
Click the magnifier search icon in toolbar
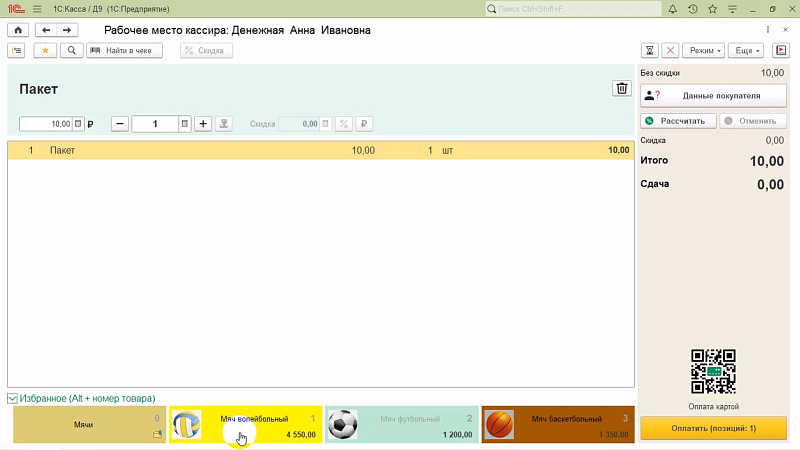(72, 50)
